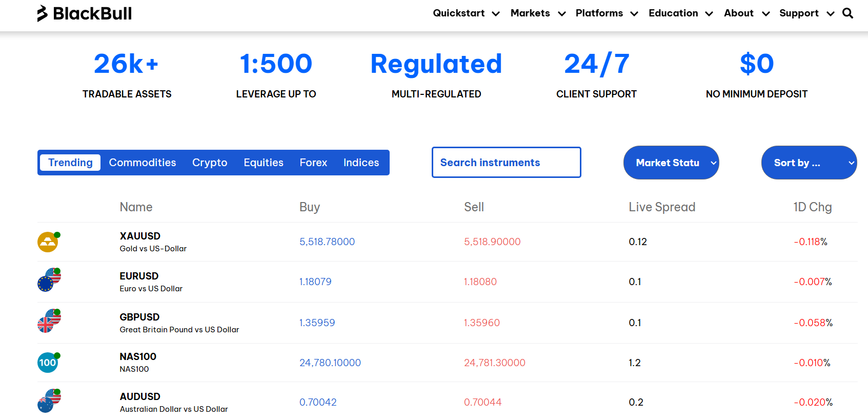Switch to the Indices tab
Screen dimensions: 868x420
(x=361, y=163)
